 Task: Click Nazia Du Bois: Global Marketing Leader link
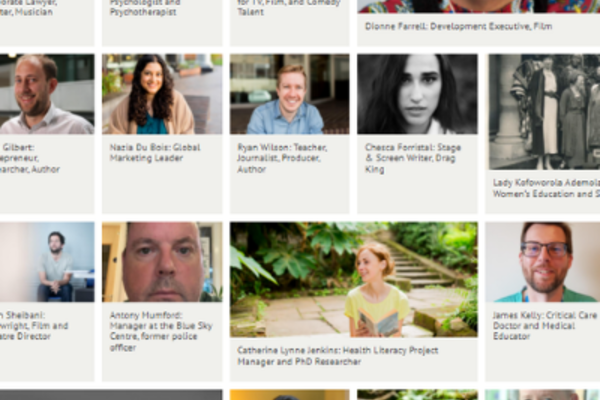155,153
